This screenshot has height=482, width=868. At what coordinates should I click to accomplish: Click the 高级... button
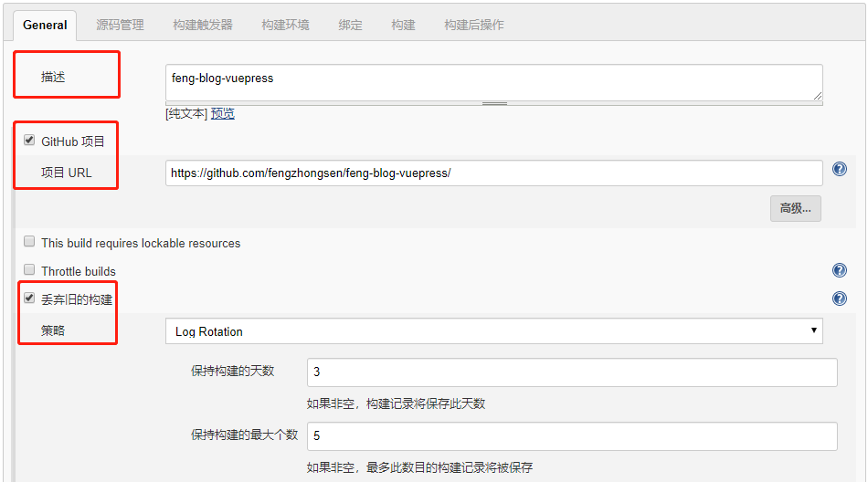point(795,208)
